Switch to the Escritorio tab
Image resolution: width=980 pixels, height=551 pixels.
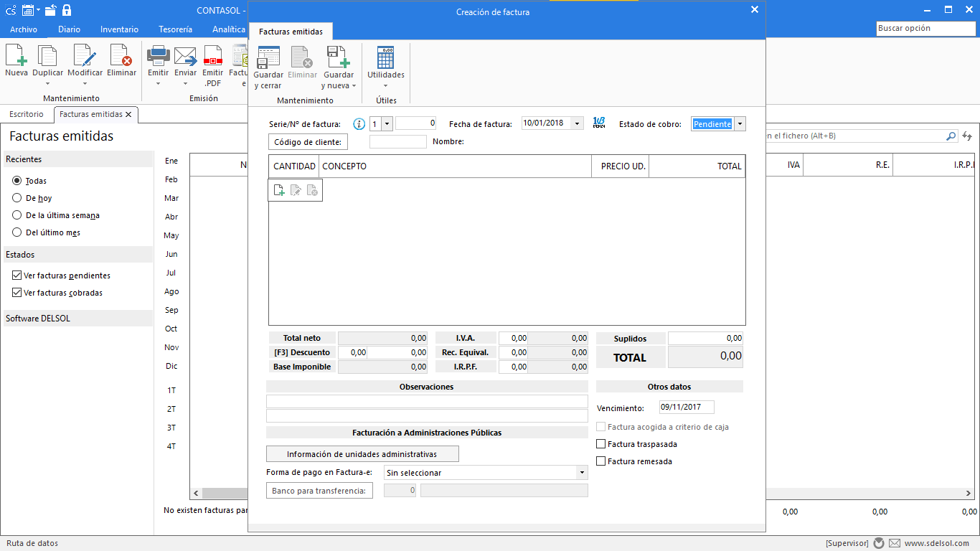click(x=27, y=114)
